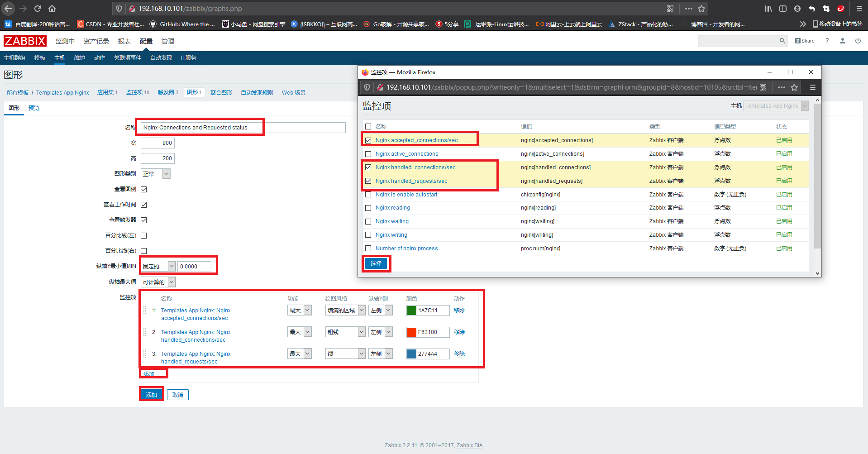Toggle the sidebar icon in Firefox toolbar
Viewport: 868px width, 454px height.
(783, 9)
